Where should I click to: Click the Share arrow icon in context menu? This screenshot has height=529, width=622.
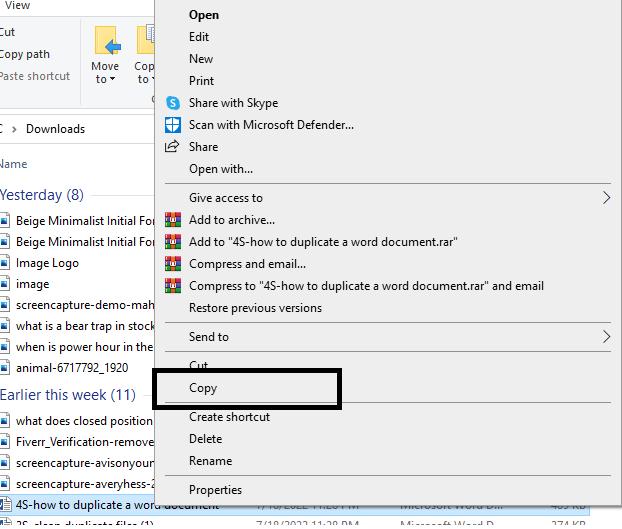[173, 147]
